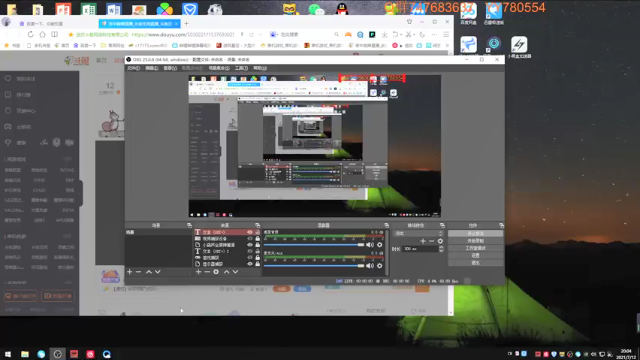Open source properties gear in Sources panel
This screenshot has height=360, width=640.
(216, 272)
